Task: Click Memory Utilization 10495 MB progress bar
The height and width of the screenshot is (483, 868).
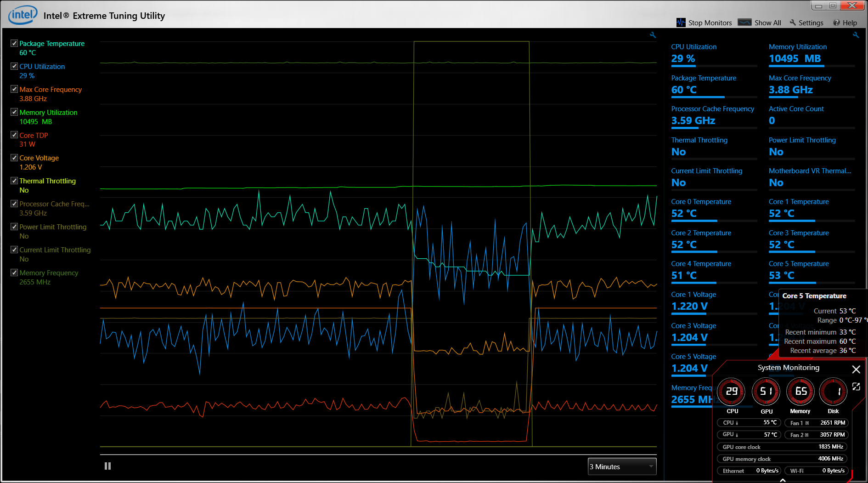Action: click(812, 66)
